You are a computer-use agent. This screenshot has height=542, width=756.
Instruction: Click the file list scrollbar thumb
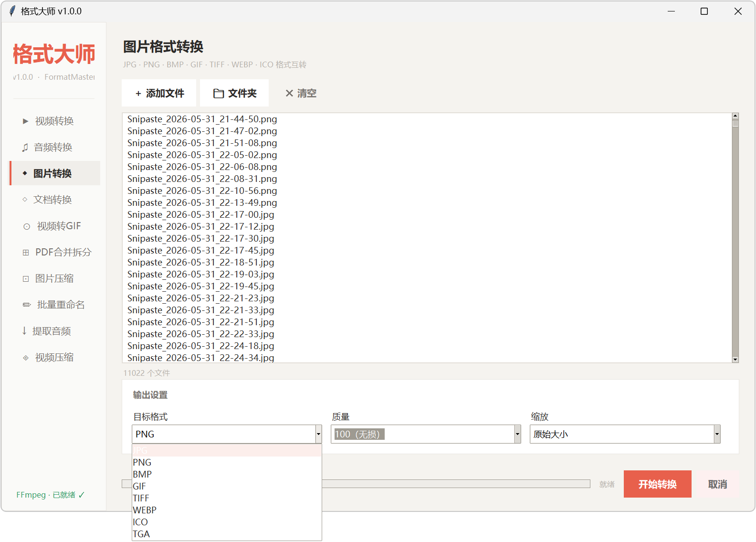point(735,123)
